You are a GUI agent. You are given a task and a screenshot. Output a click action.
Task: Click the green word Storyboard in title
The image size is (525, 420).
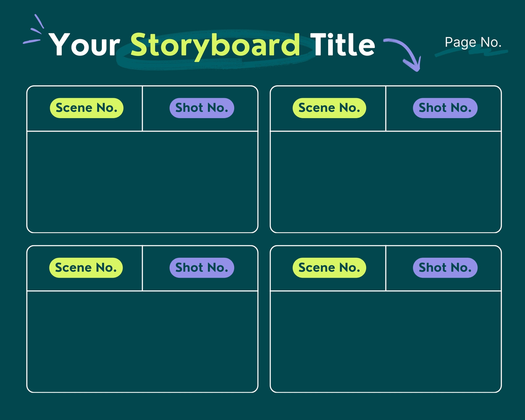tap(215, 45)
